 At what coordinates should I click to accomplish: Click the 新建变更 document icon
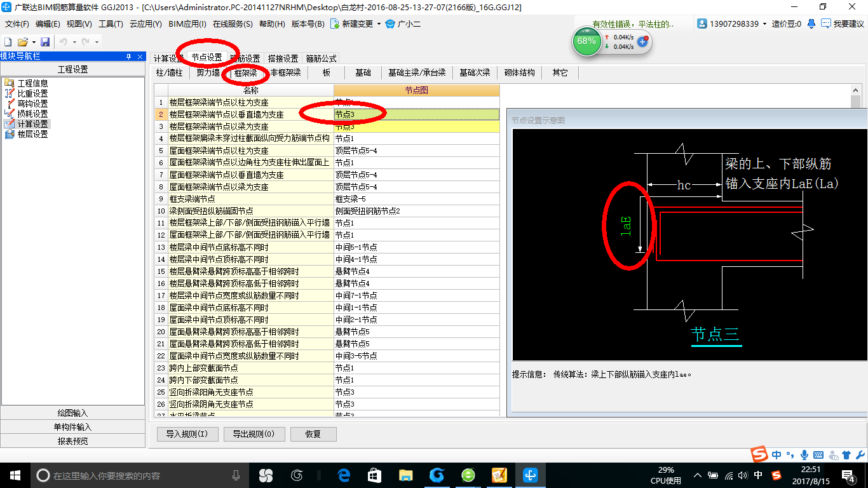335,24
